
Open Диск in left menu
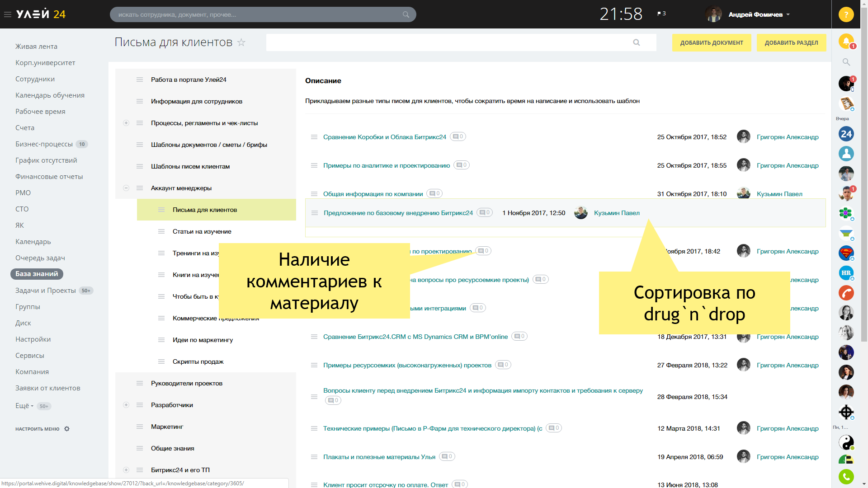[x=23, y=323]
